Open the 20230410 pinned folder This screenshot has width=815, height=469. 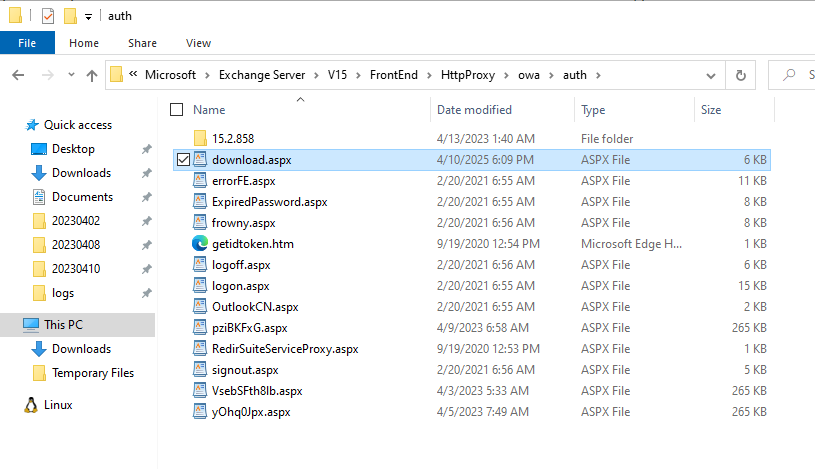(x=76, y=268)
